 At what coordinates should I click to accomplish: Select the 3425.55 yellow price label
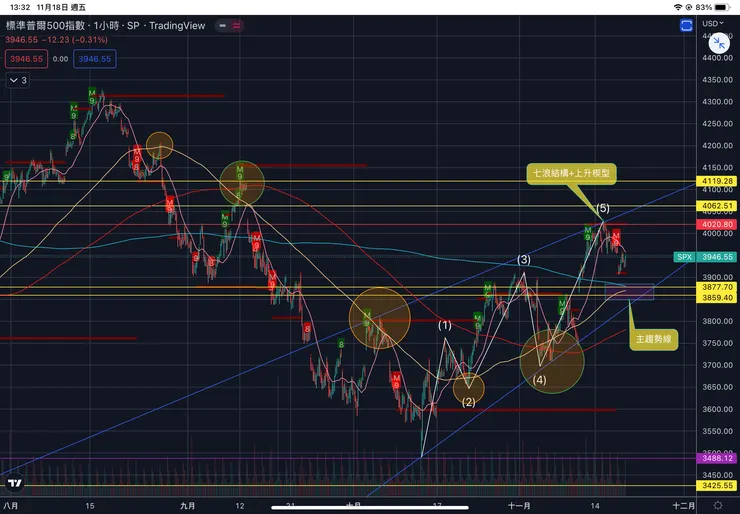coord(717,485)
